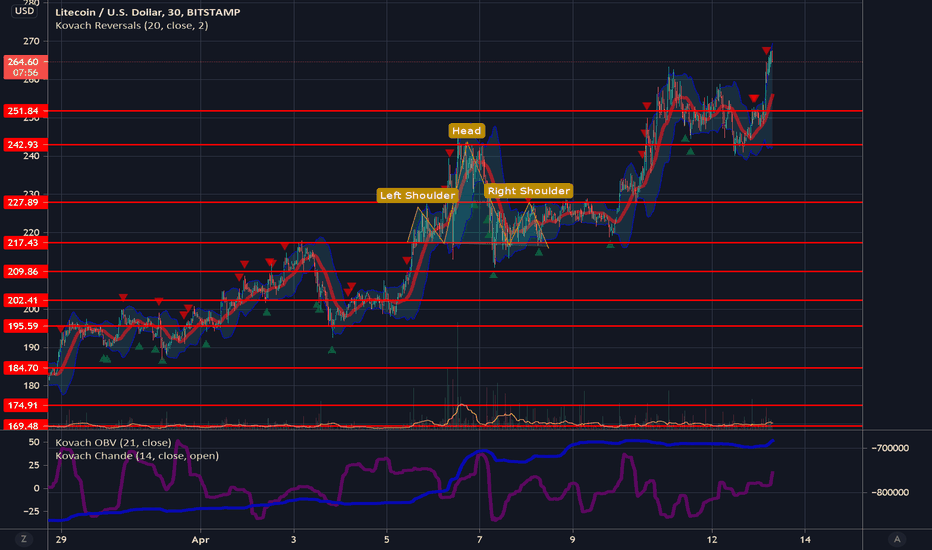Select the 242.93 horizontal line price label
The width and height of the screenshot is (932, 550).
[x=23, y=144]
